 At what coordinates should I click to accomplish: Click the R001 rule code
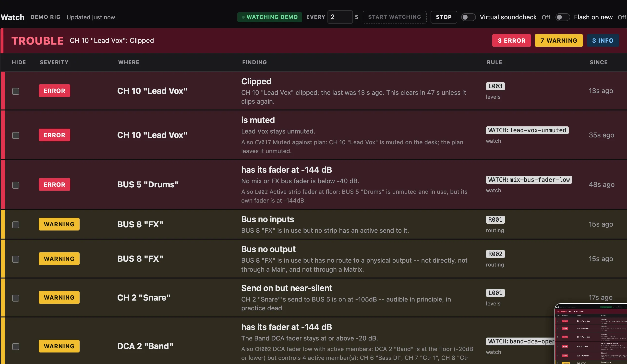tap(495, 220)
